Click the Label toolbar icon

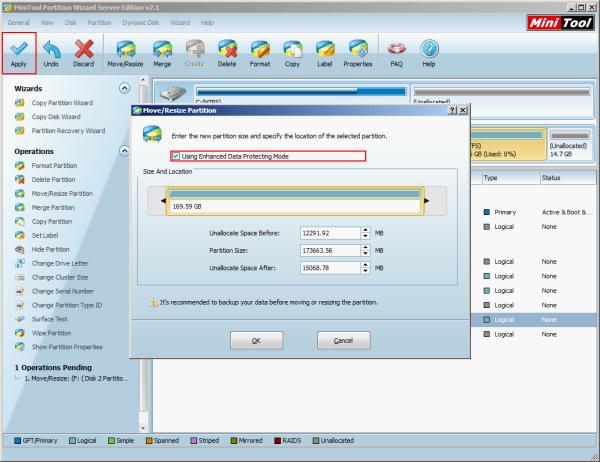coord(325,53)
